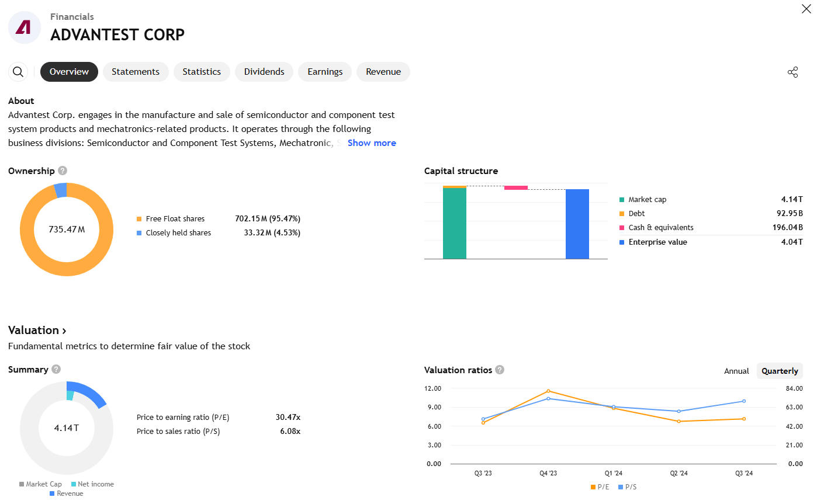
Task: Open the Valuation section heading
Action: click(x=37, y=330)
